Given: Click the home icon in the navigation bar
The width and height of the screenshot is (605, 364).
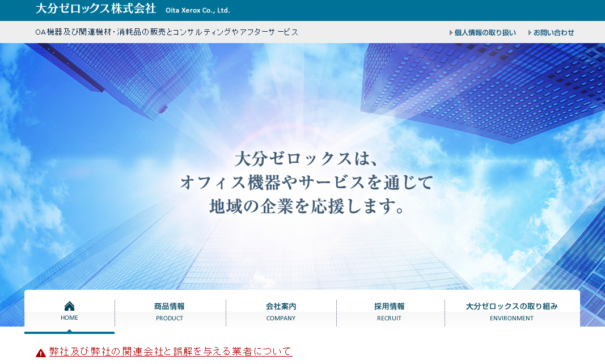Looking at the screenshot, I should (x=69, y=306).
